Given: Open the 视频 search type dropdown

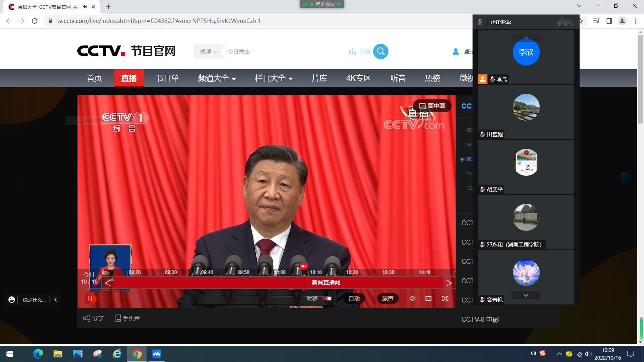Looking at the screenshot, I should 208,51.
